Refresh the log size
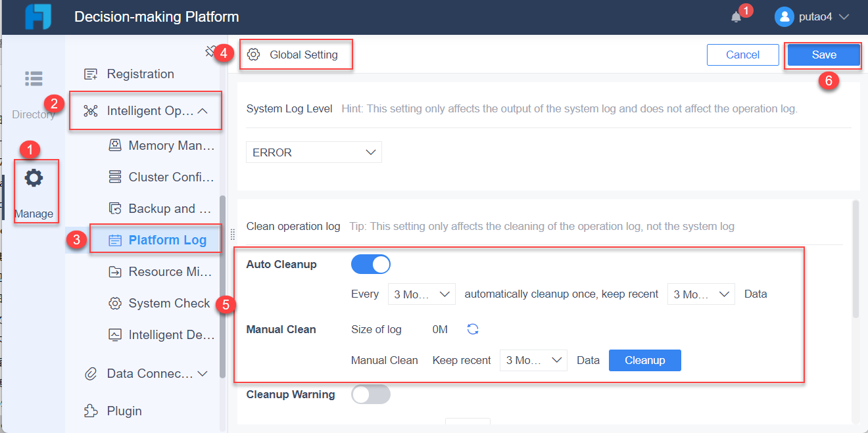 pos(473,329)
